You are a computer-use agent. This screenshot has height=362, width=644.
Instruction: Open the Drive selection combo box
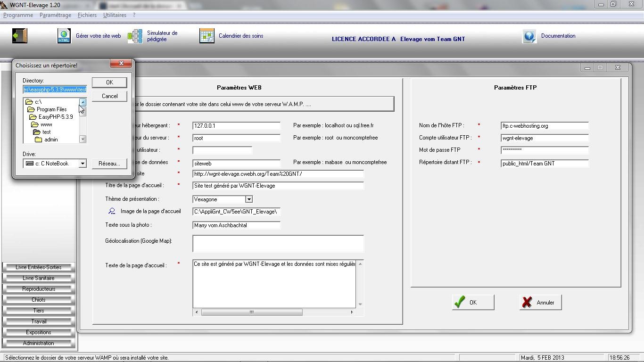pos(82,164)
